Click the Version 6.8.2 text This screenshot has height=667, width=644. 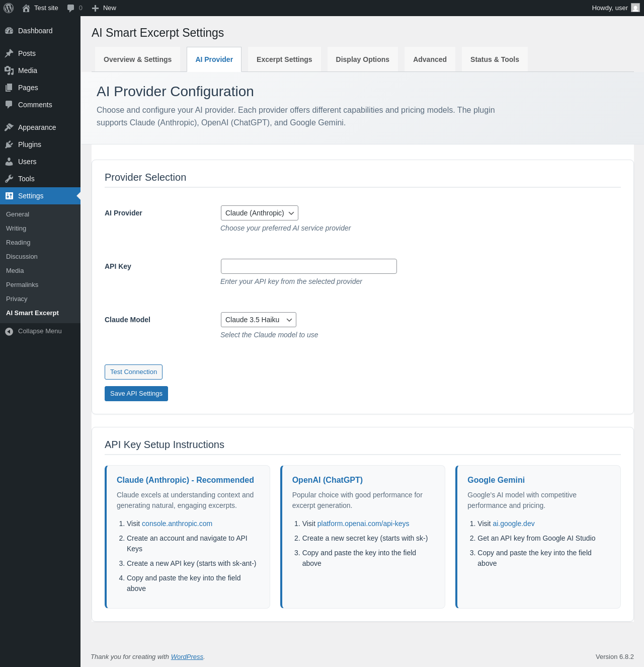(x=615, y=657)
